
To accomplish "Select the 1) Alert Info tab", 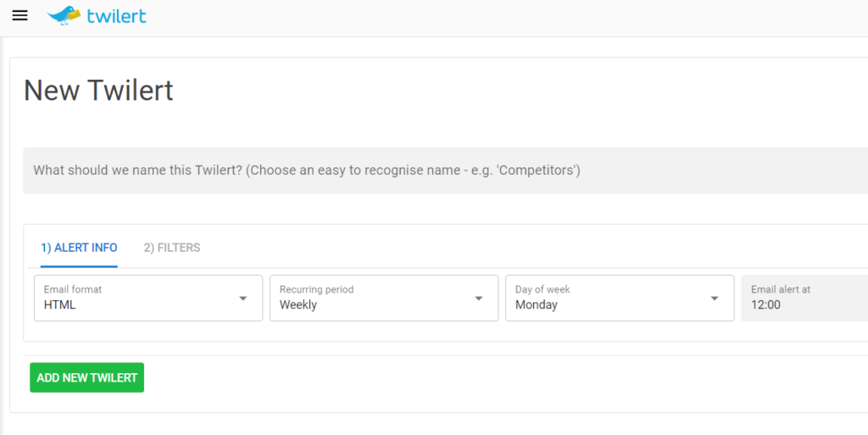I will (x=79, y=248).
